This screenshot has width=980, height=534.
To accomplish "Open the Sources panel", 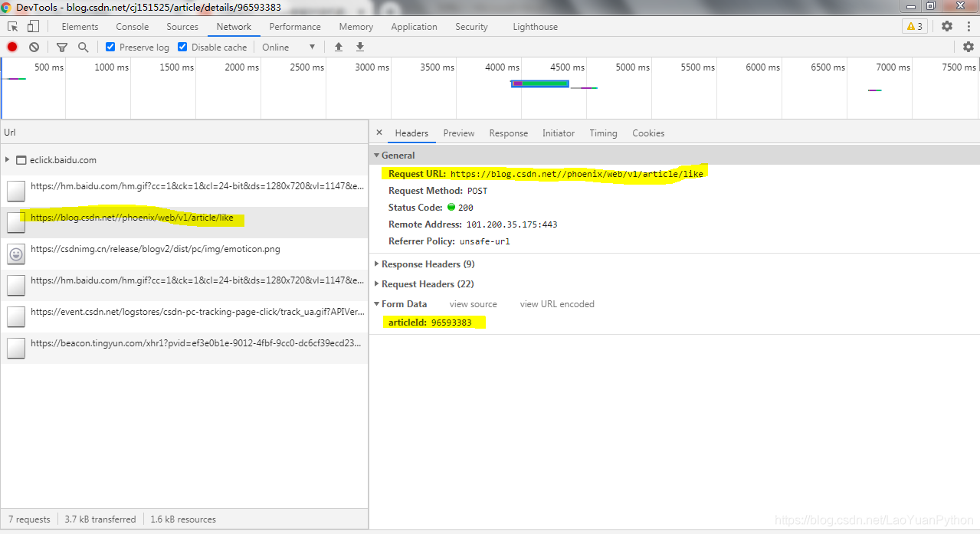I will click(182, 26).
